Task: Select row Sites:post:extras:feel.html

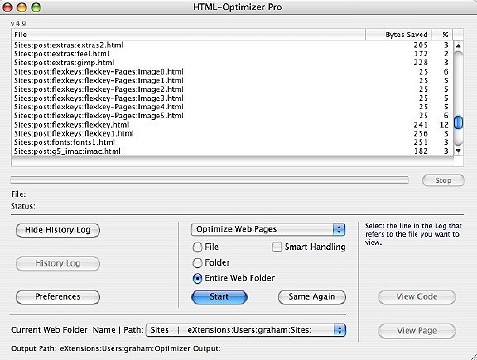Action: [232, 53]
